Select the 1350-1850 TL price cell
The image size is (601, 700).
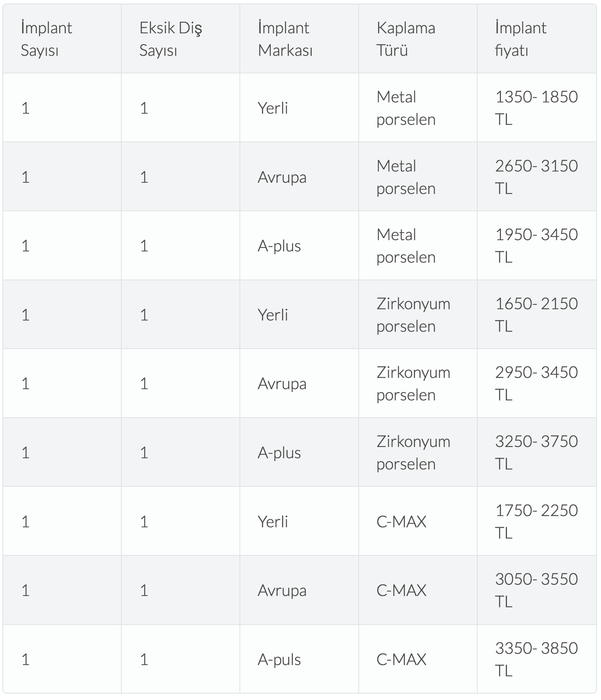[x=536, y=108]
